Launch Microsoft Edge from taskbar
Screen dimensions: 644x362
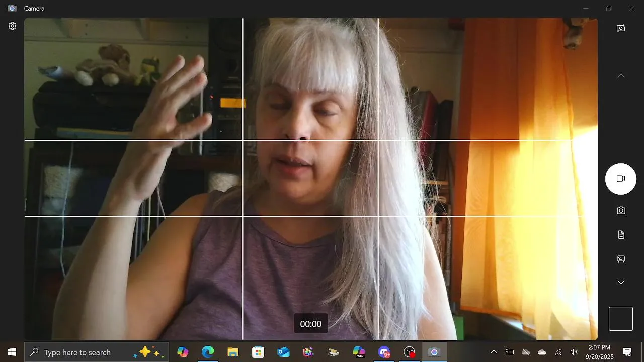click(x=208, y=352)
